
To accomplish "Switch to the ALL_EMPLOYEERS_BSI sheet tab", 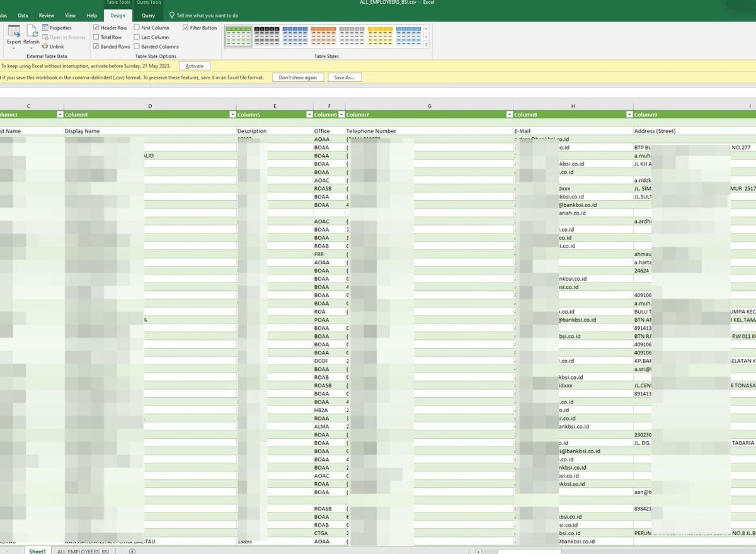I will pyautogui.click(x=83, y=551).
